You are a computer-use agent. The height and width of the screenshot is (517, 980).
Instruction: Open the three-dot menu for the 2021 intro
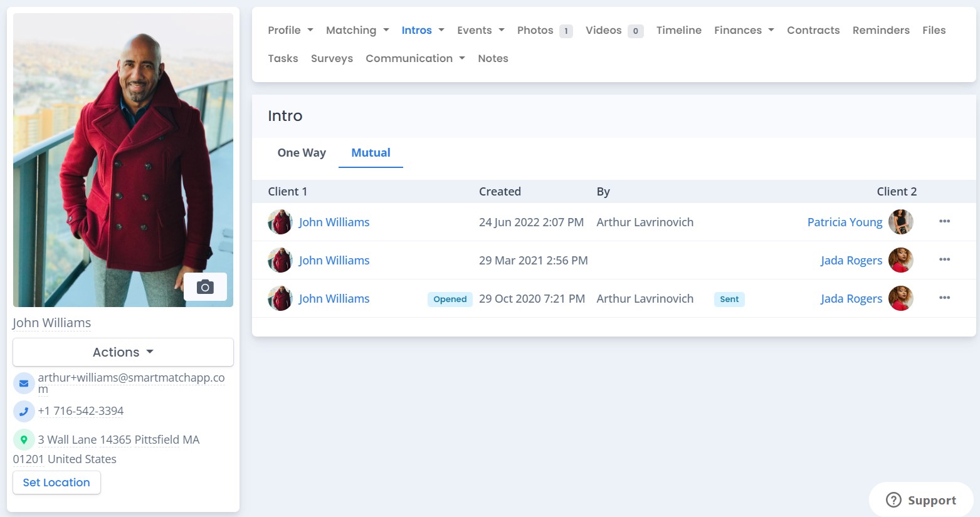(x=944, y=260)
